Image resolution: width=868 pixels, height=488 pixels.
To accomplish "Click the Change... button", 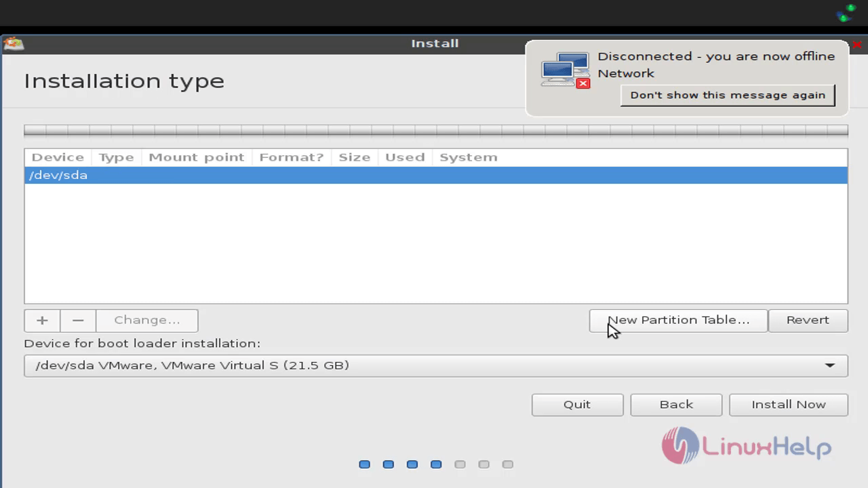I will tap(147, 320).
